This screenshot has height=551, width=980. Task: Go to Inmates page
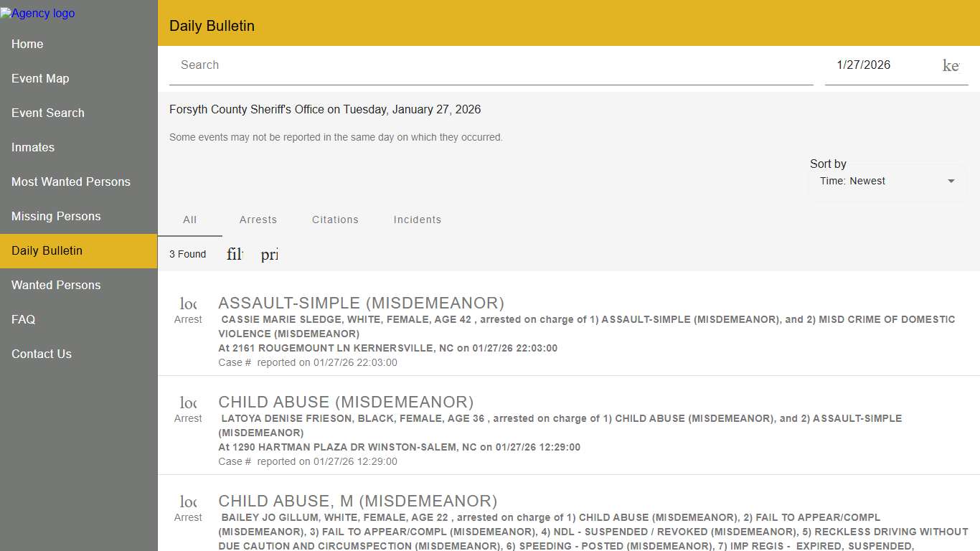coord(33,147)
